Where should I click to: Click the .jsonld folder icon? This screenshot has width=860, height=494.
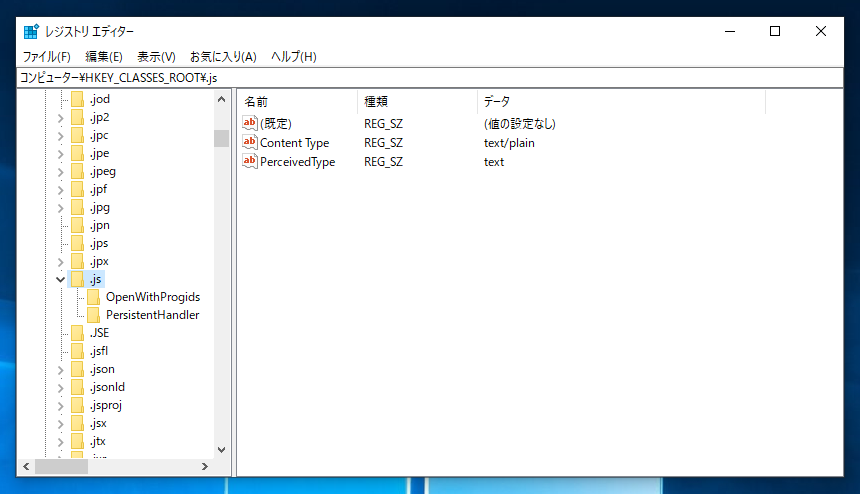coord(77,388)
